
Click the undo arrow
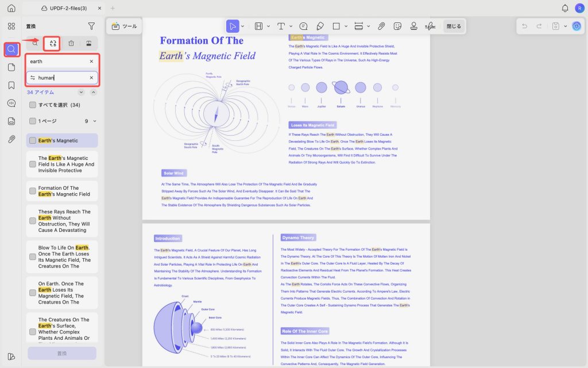click(525, 26)
